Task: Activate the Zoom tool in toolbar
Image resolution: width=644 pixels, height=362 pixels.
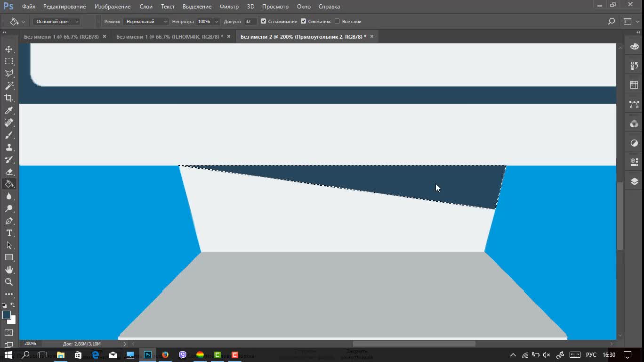Action: pos(9,282)
